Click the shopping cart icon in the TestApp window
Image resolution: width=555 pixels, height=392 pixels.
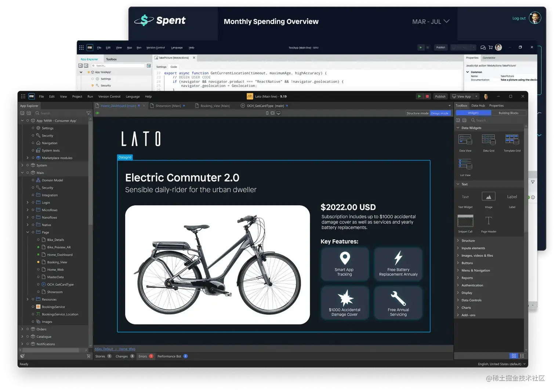[490, 47]
